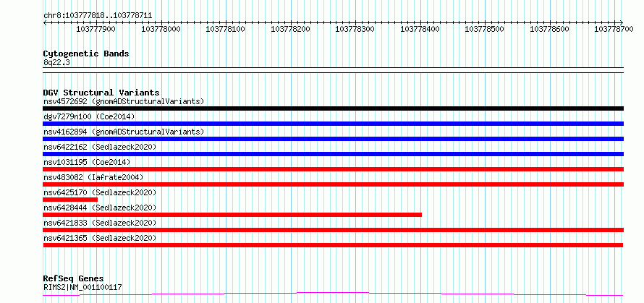
Task: Click ruler position 103778000
Action: click(161, 29)
